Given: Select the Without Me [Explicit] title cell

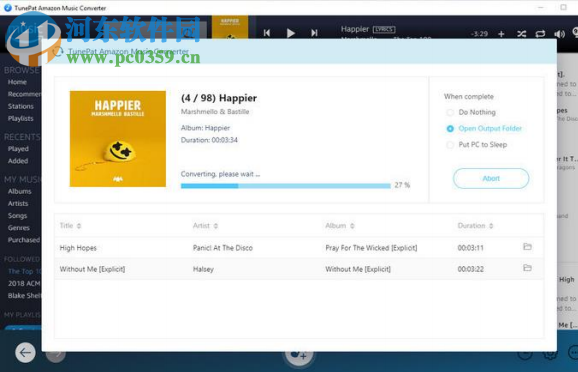Looking at the screenshot, I should pyautogui.click(x=92, y=269).
